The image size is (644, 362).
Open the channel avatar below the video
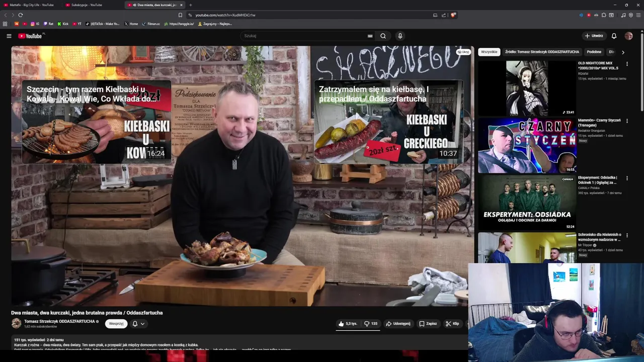pyautogui.click(x=16, y=324)
